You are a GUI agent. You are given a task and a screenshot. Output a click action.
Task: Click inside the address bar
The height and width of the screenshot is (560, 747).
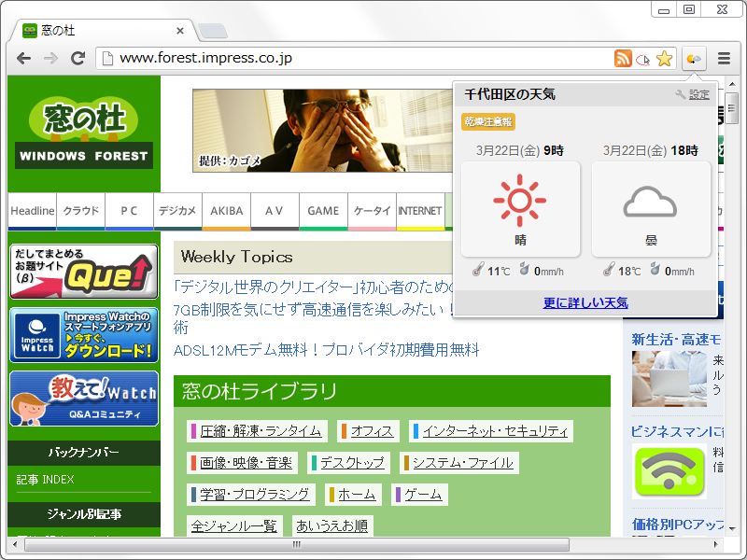tap(280, 57)
